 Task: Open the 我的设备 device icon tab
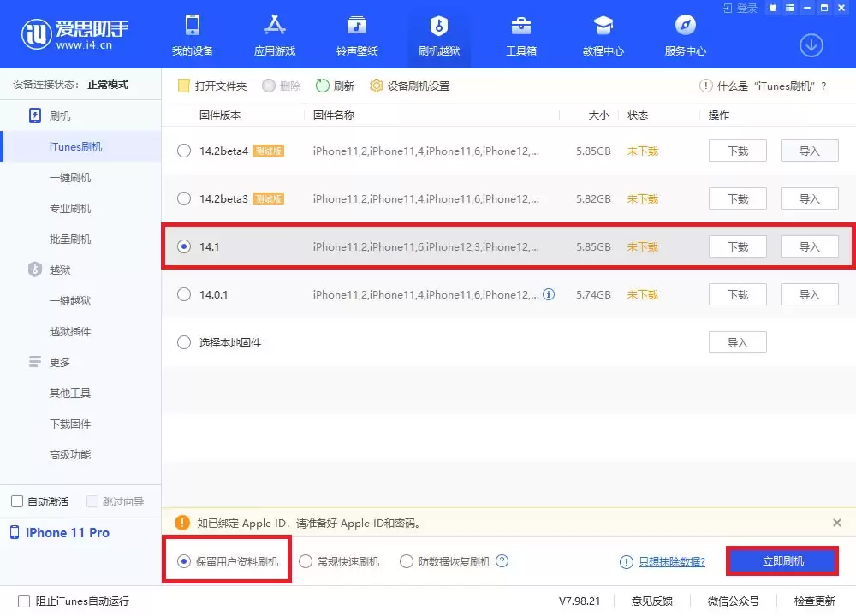click(192, 35)
